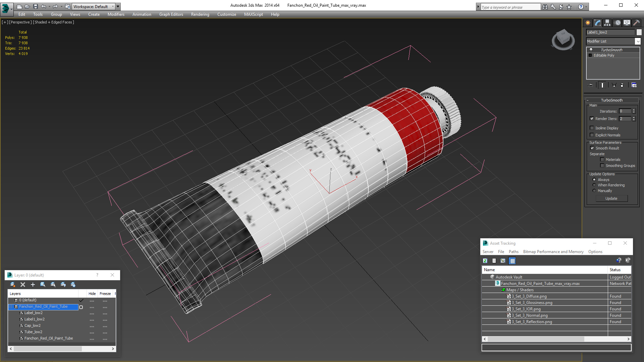Click the Undo arrow in title bar
644x362 pixels.
coord(43,6)
